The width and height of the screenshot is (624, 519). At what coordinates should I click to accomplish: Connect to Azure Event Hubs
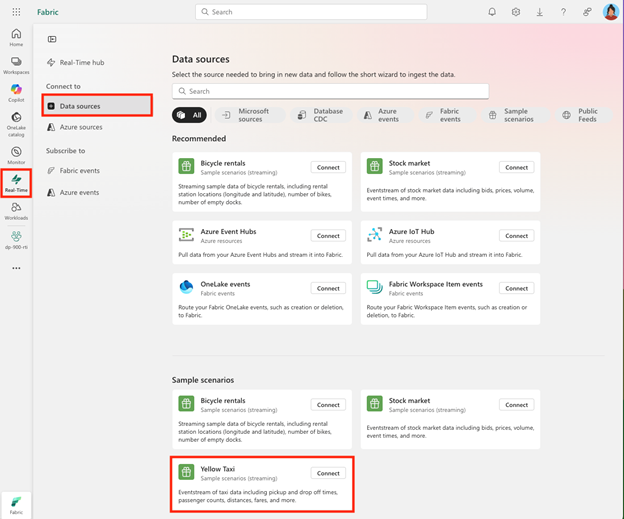pyautogui.click(x=327, y=236)
